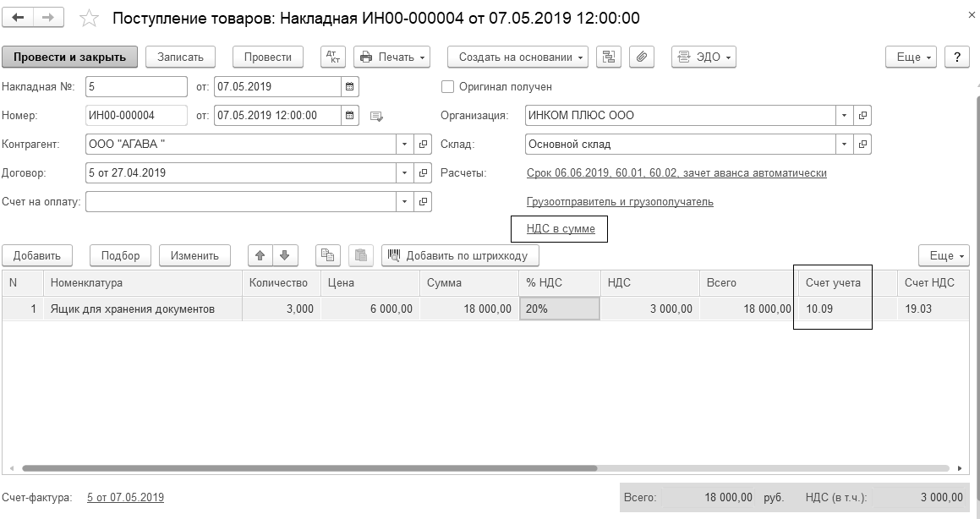Expand Склад dropdown list

point(845,145)
